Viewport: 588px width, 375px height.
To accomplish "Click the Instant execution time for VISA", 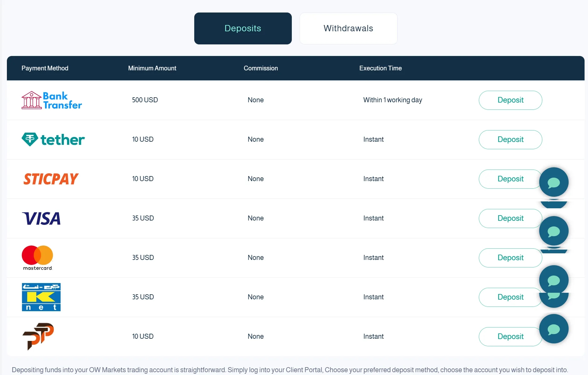I will 373,218.
